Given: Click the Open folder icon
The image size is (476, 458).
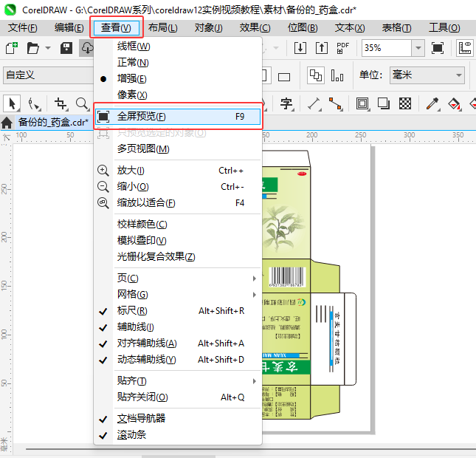Looking at the screenshot, I should click(x=32, y=48).
